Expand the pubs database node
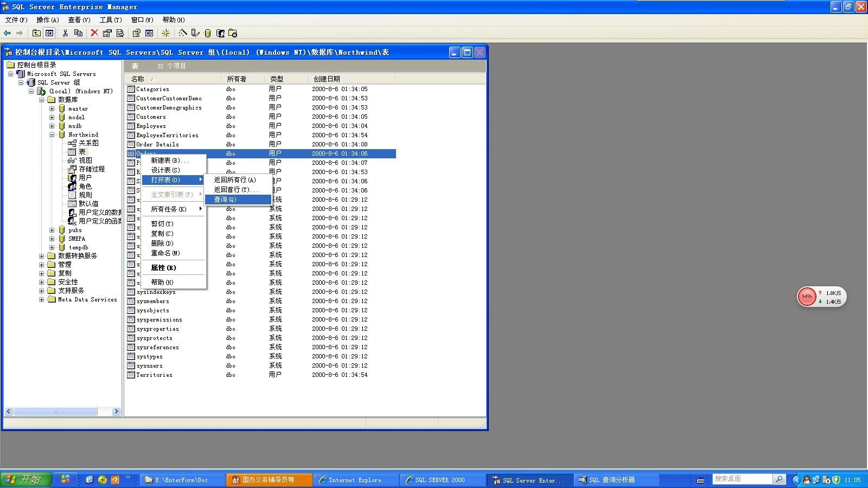The width and height of the screenshot is (868, 488). tap(52, 230)
